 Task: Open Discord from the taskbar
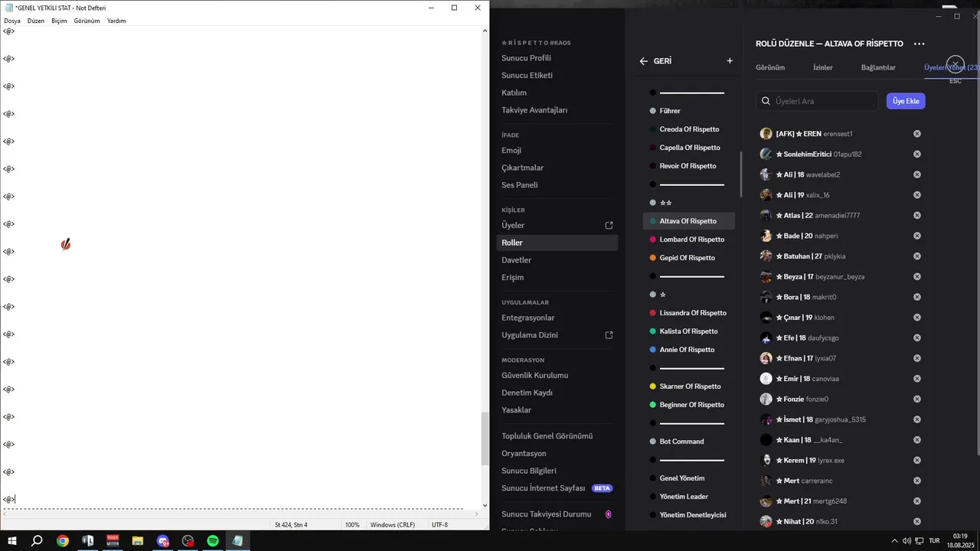pyautogui.click(x=163, y=541)
